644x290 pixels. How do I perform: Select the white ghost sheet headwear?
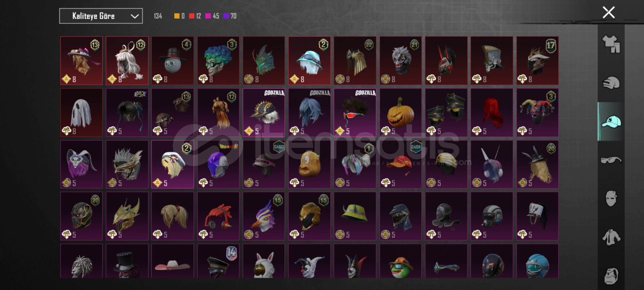[x=81, y=113]
